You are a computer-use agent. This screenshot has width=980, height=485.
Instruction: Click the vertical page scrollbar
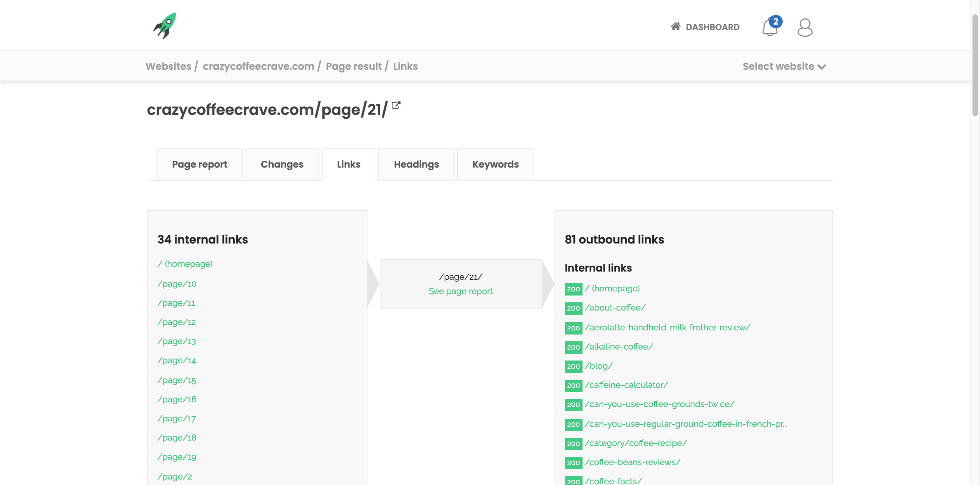[975, 65]
